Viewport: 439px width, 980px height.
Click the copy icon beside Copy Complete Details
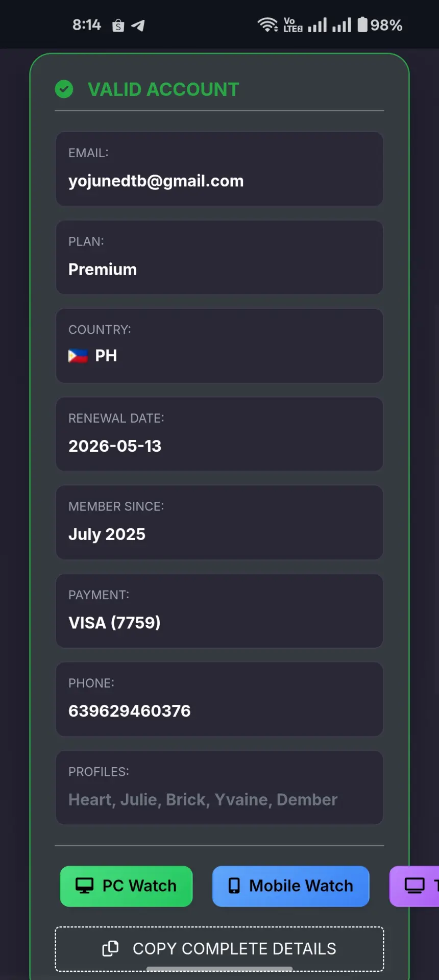[x=110, y=948]
